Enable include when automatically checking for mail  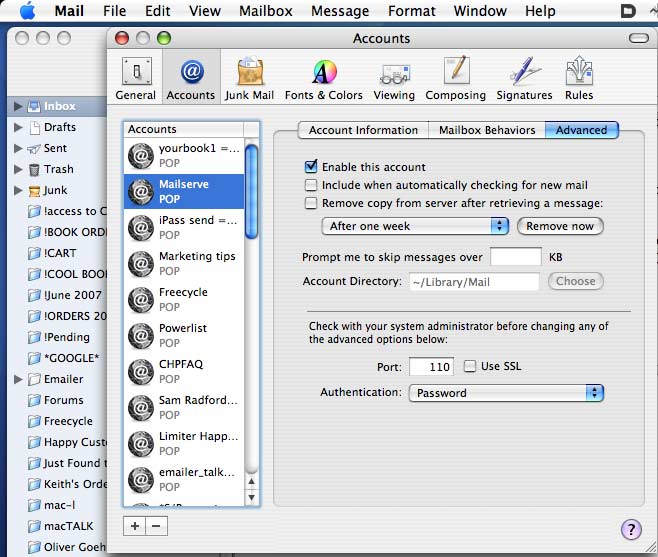pos(312,185)
